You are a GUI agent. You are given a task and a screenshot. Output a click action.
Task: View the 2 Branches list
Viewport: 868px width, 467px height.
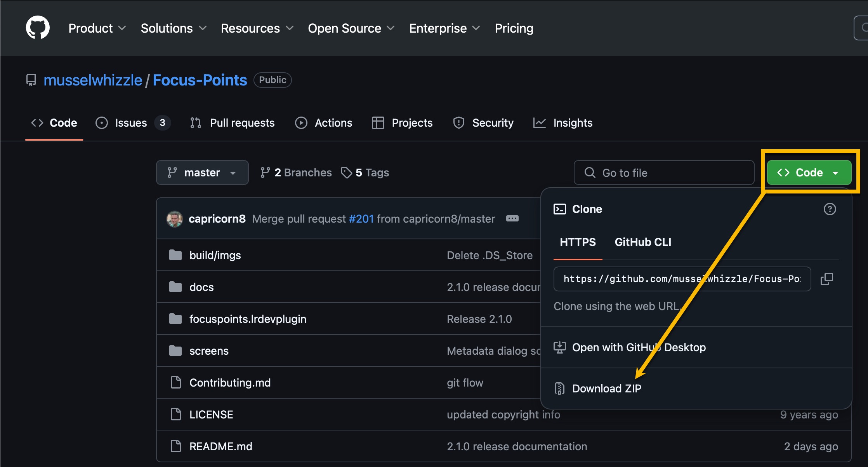coord(296,173)
